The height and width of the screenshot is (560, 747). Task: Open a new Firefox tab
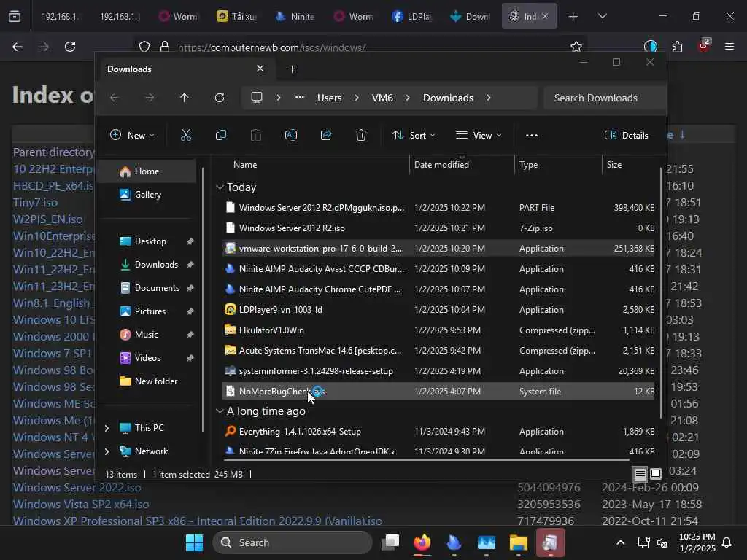click(x=573, y=17)
